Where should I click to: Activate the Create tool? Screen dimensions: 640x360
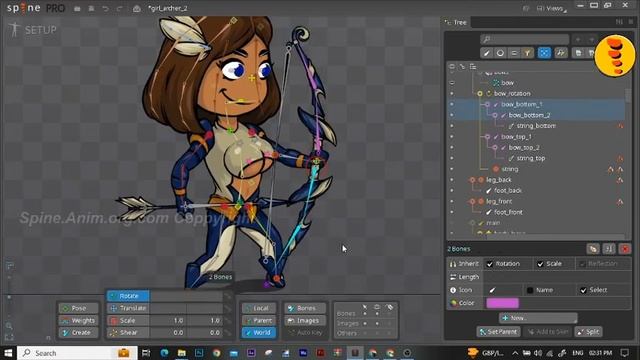click(78, 333)
